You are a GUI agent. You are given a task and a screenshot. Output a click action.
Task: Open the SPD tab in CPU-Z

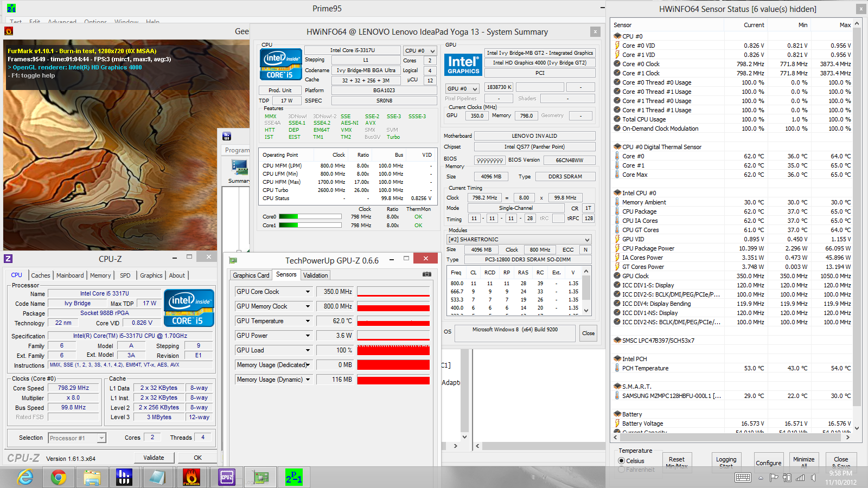(125, 275)
